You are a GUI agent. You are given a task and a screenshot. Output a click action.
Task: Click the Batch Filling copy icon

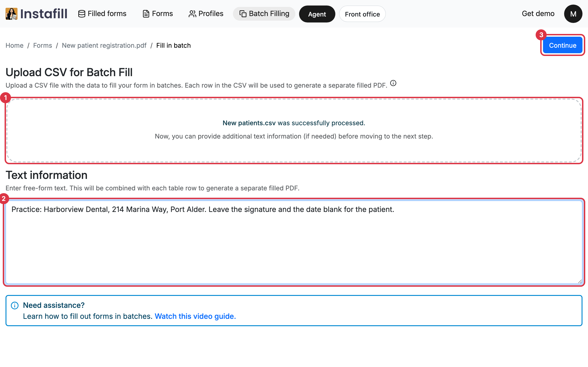pyautogui.click(x=243, y=14)
